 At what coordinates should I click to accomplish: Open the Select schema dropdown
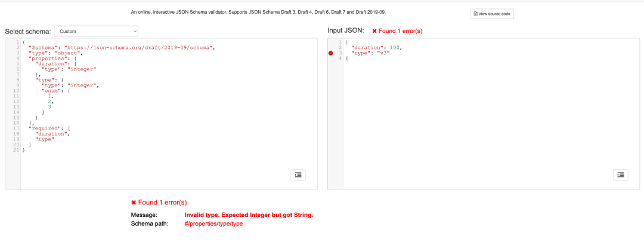96,30
